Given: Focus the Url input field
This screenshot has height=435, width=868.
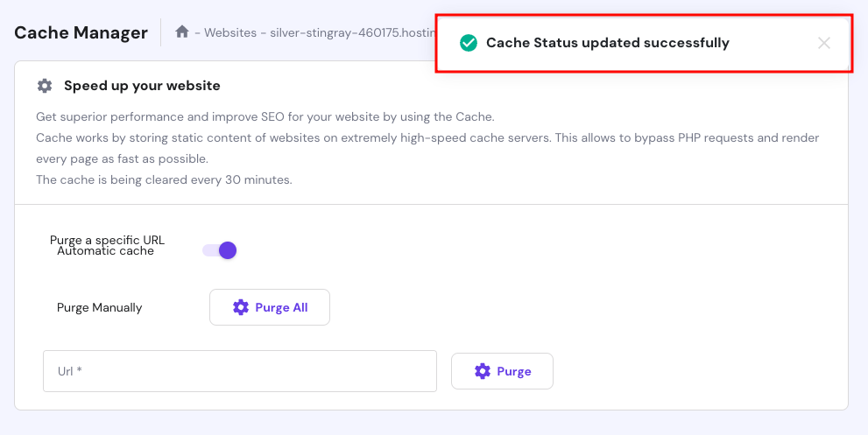Looking at the screenshot, I should click(239, 371).
